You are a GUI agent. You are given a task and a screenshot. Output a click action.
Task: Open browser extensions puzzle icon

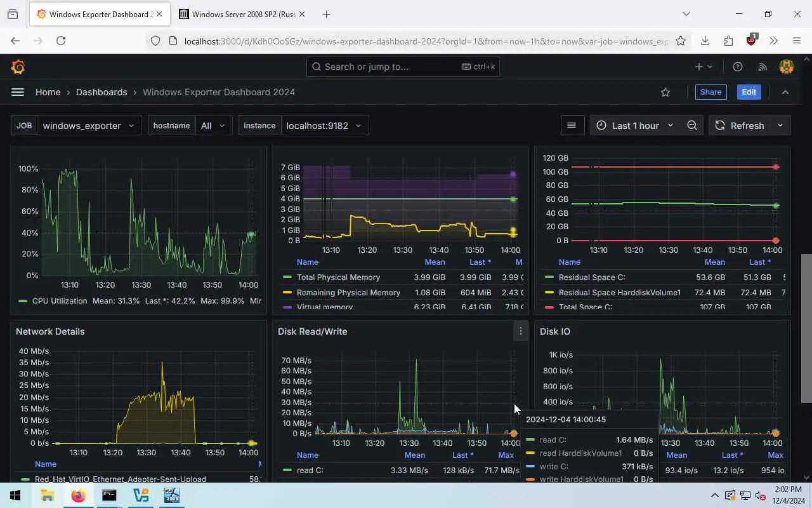tap(728, 41)
